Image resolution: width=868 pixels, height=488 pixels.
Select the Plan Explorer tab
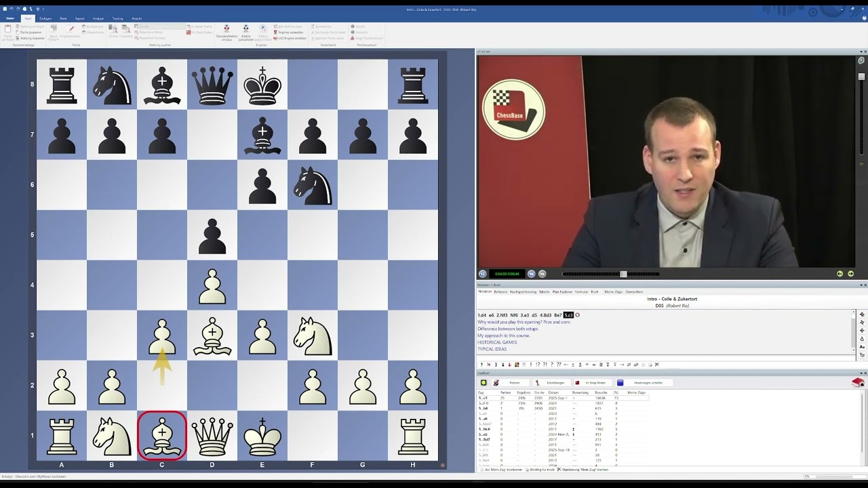(x=562, y=291)
